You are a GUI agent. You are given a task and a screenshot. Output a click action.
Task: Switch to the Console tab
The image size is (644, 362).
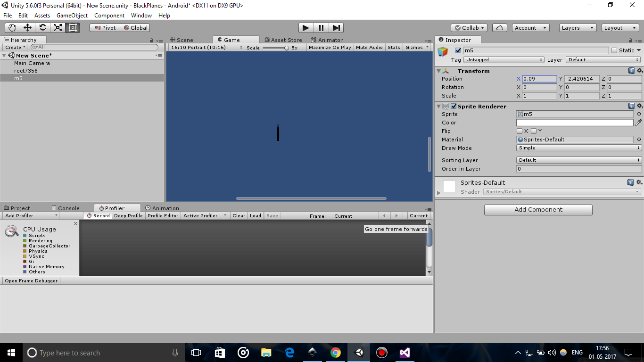pyautogui.click(x=66, y=208)
